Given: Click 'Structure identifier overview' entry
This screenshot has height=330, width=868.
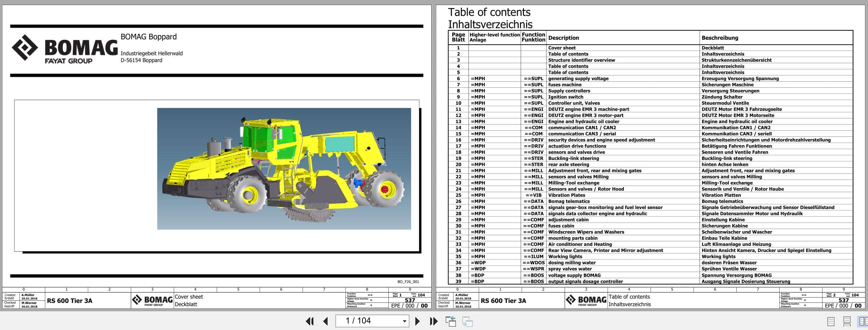Looking at the screenshot, I should tap(581, 60).
